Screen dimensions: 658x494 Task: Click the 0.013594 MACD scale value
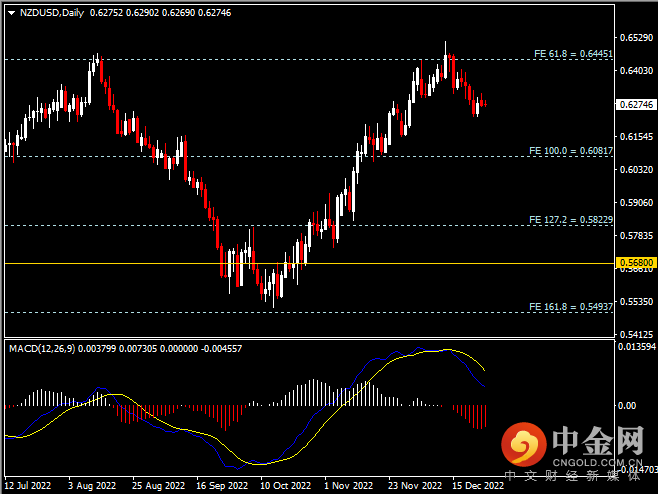click(x=636, y=347)
